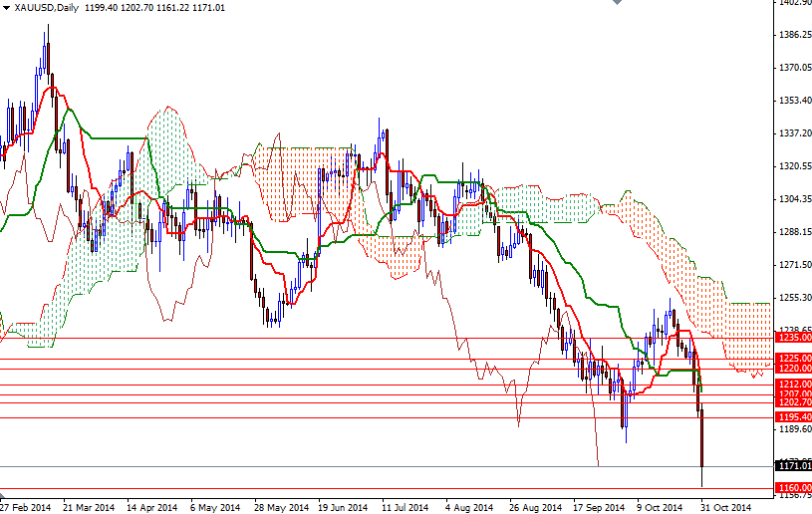The height and width of the screenshot is (514, 812).
Task: Click the 1304.35 value on price axis
Action: (x=793, y=199)
